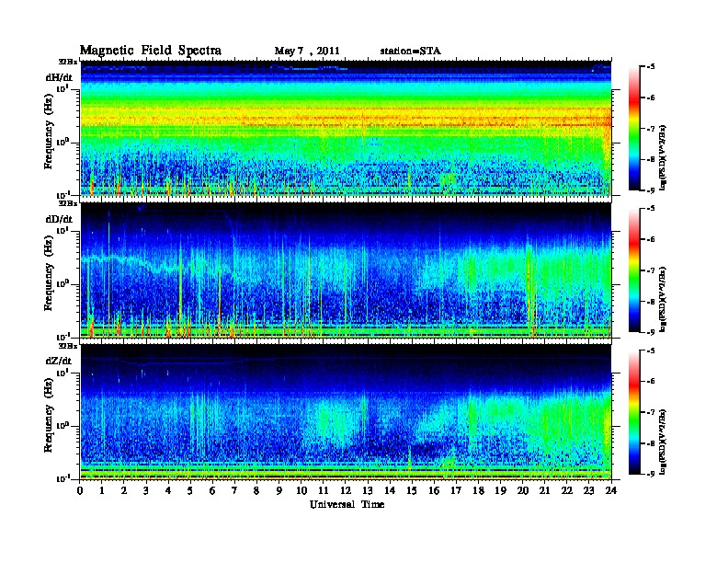Click the "-8" value on dZ/dt colorbar

(x=650, y=443)
